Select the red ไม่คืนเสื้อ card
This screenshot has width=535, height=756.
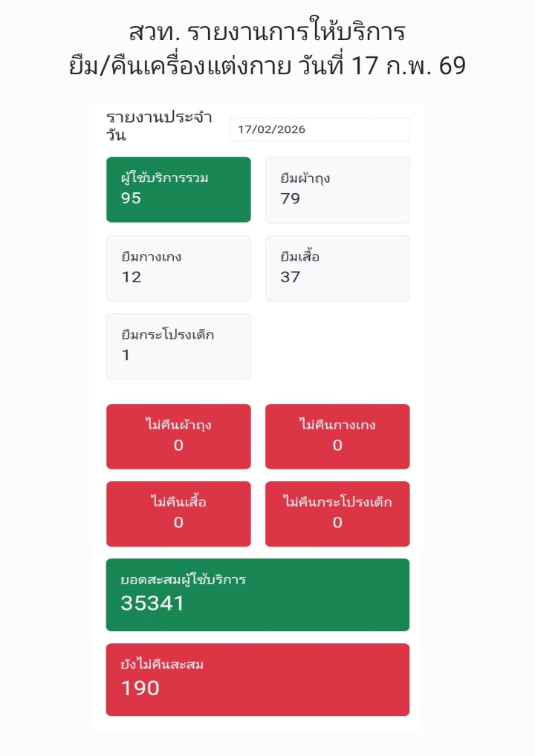pos(178,514)
